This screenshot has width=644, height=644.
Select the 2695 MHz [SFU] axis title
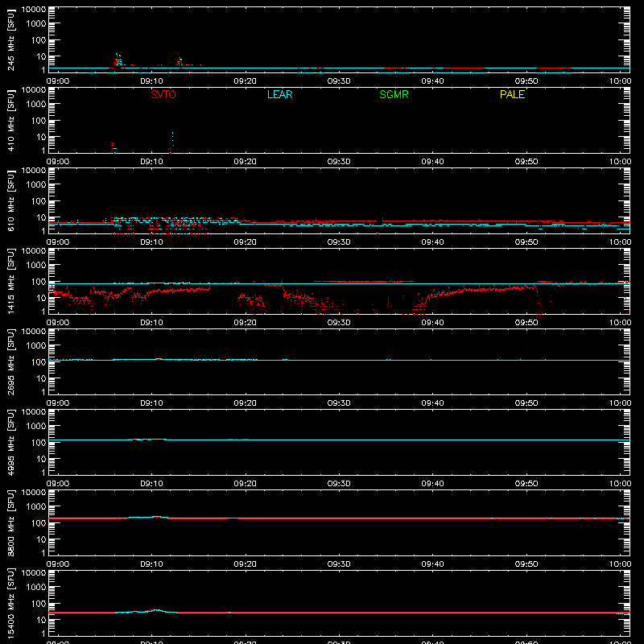(x=10, y=361)
